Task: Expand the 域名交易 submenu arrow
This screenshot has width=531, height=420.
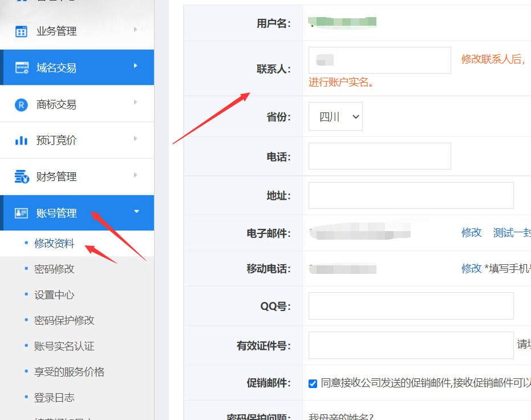Action: coord(135,66)
